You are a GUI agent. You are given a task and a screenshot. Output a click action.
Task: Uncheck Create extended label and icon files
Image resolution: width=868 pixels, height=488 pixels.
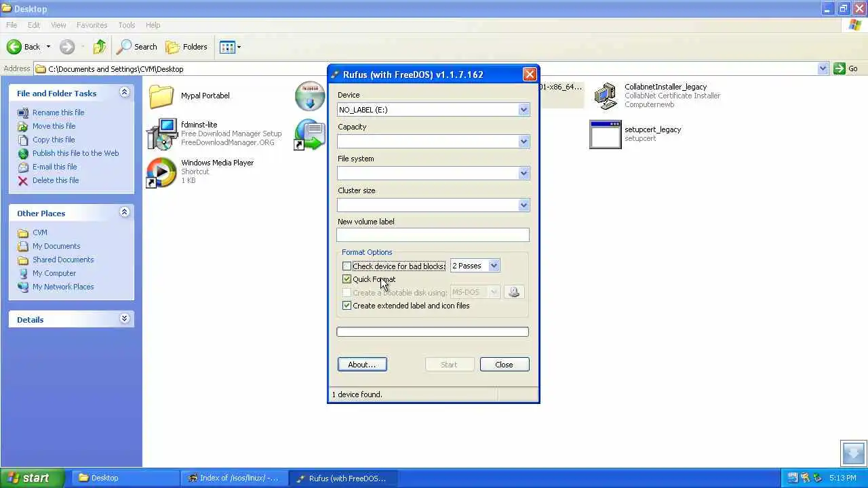pos(347,306)
